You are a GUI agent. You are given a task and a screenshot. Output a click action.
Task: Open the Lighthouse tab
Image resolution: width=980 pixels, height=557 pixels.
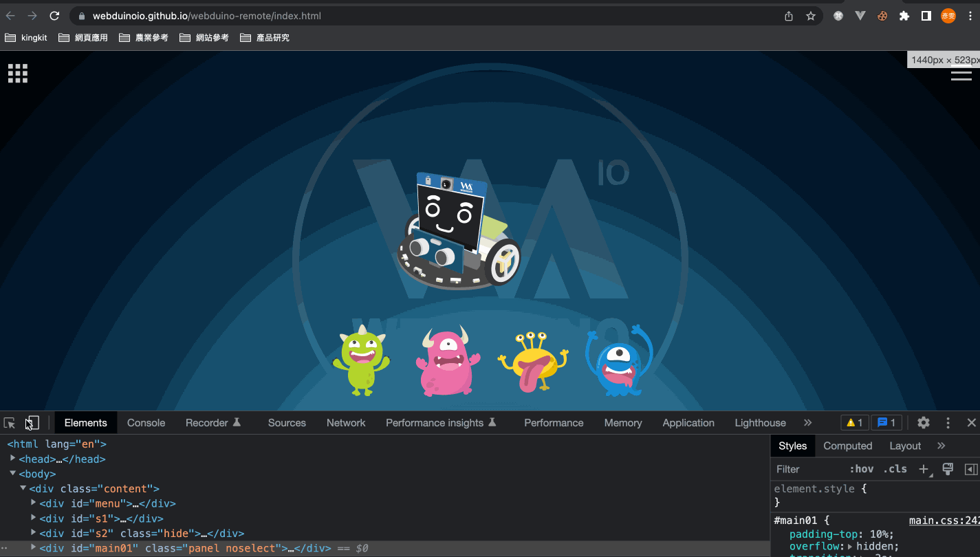pos(760,423)
